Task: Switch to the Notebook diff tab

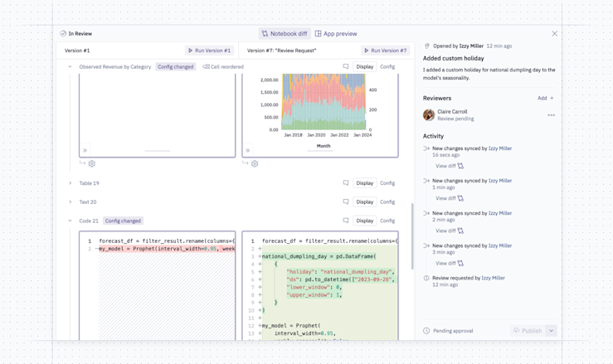Action: (285, 34)
